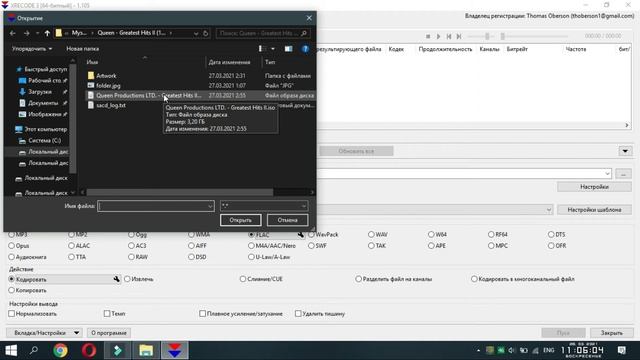
Task: Click the play button in XRECODE
Action: click(438, 36)
